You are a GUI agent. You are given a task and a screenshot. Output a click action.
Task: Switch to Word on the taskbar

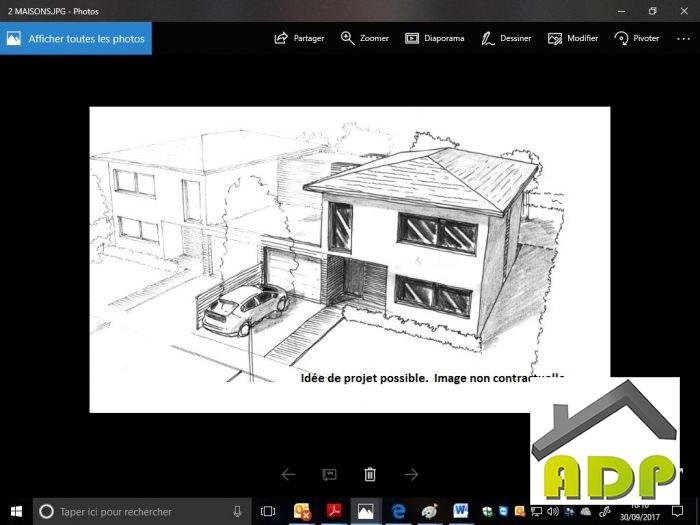[461, 511]
